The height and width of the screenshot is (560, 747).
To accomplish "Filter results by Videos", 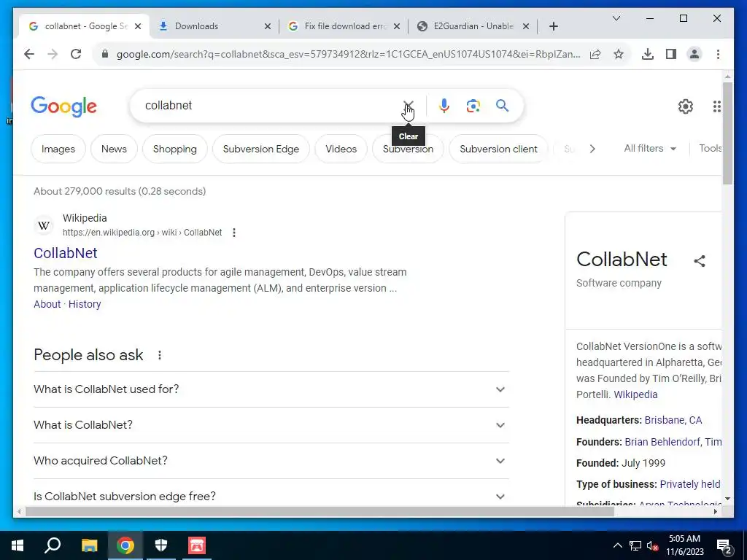I will 341,149.
